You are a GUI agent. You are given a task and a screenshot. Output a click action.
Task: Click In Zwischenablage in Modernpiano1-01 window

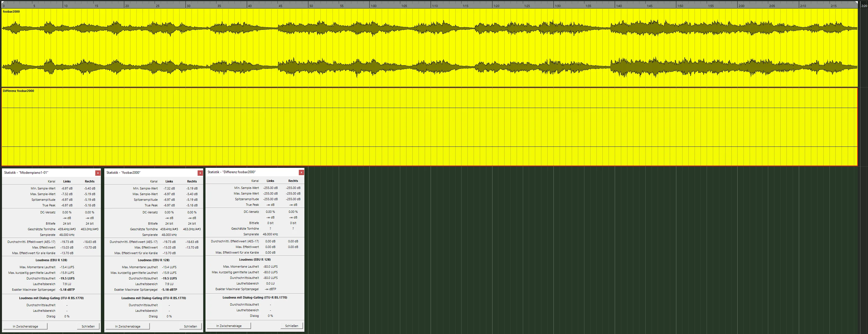(25, 326)
